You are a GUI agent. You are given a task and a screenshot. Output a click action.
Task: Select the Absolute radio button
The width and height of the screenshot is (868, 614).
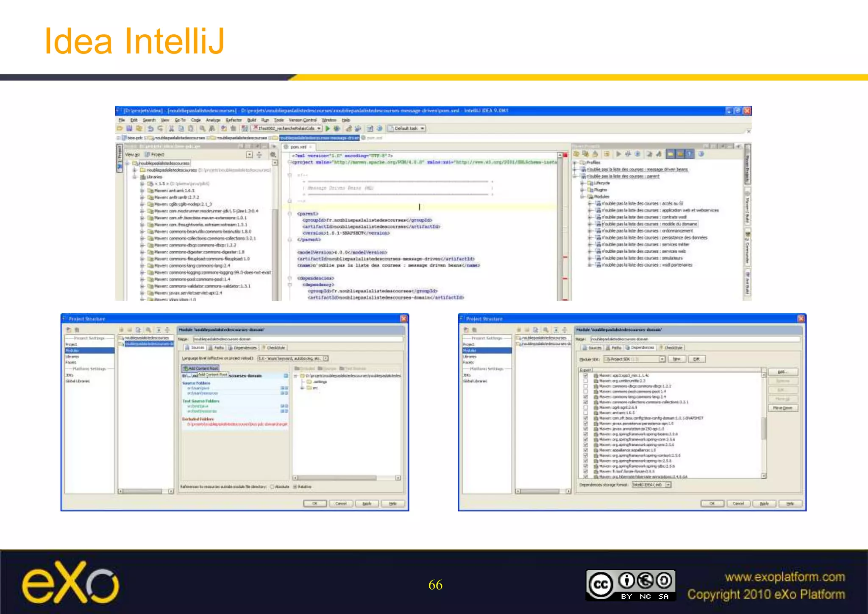coord(273,487)
